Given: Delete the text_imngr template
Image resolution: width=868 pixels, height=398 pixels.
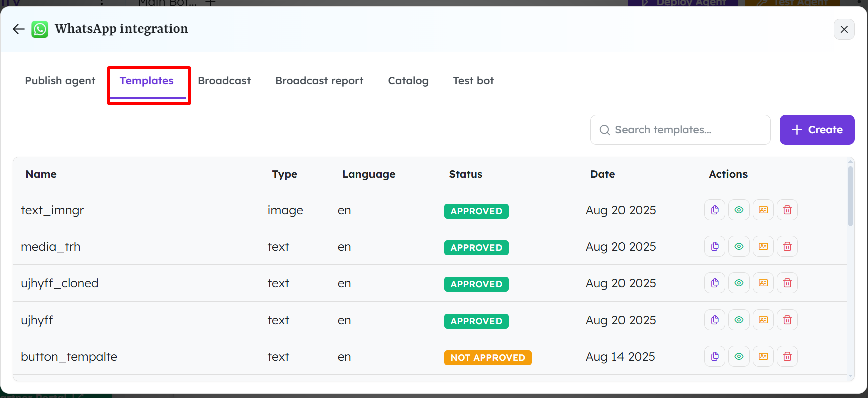Looking at the screenshot, I should [787, 210].
